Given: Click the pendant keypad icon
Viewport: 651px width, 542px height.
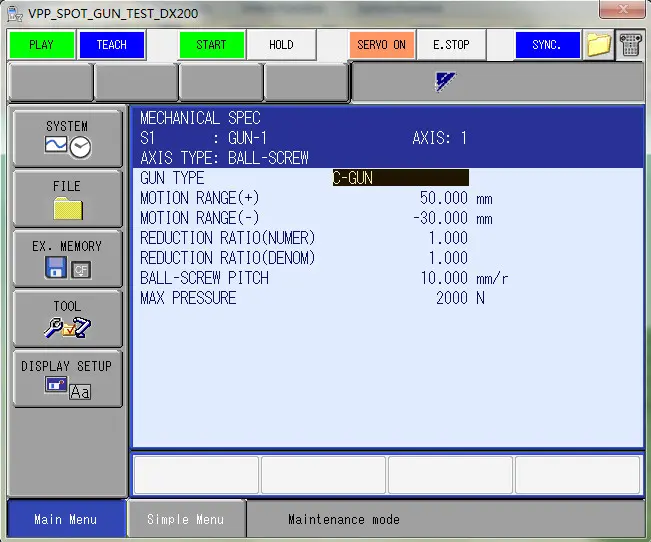Looking at the screenshot, I should tap(630, 46).
